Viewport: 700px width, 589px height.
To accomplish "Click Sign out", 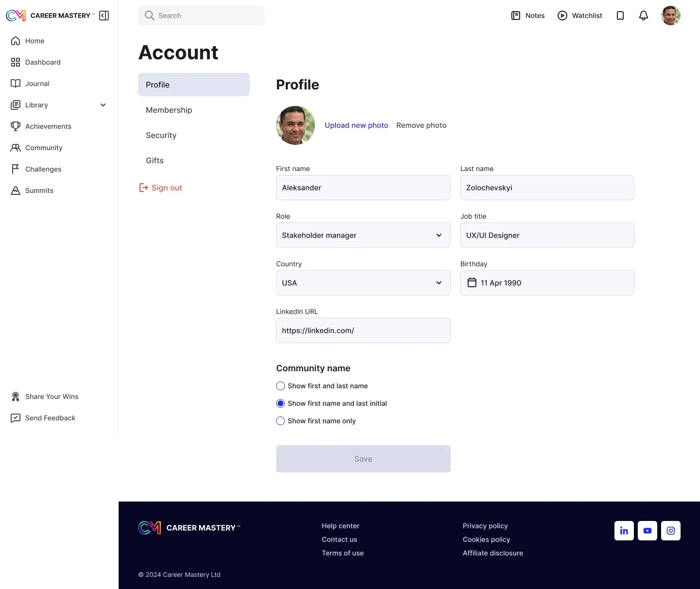I will pyautogui.click(x=161, y=188).
